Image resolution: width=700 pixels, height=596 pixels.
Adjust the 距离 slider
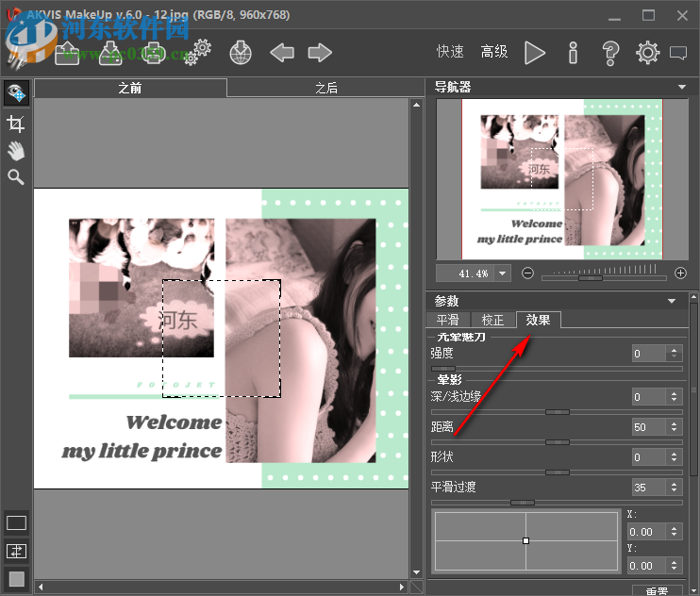(x=558, y=442)
